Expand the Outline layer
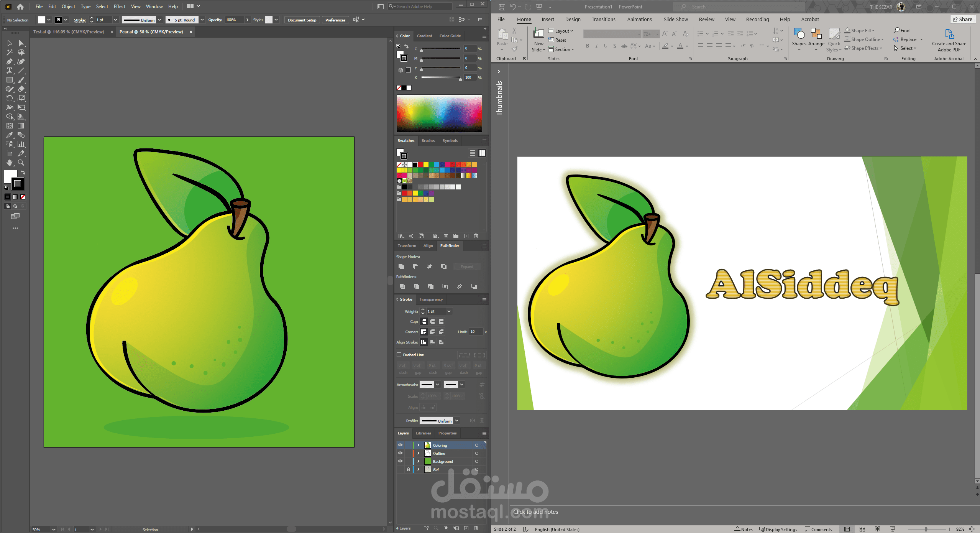The width and height of the screenshot is (980, 533). pyautogui.click(x=419, y=453)
